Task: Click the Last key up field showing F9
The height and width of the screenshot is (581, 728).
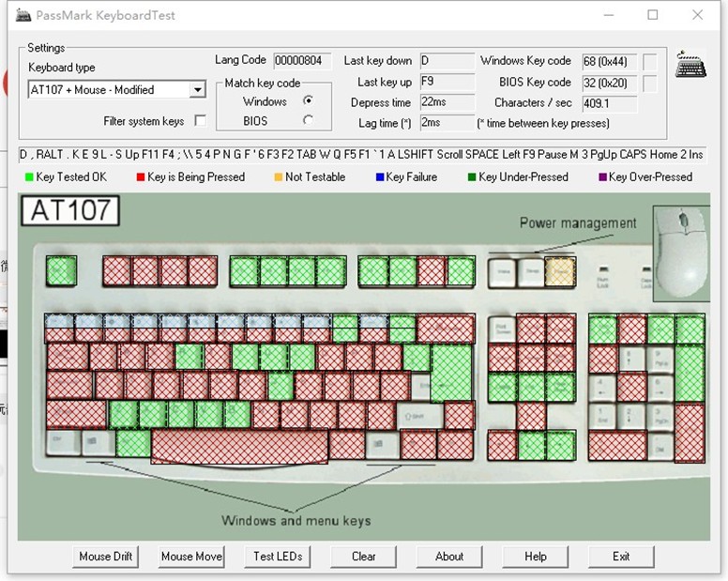Action: [447, 82]
